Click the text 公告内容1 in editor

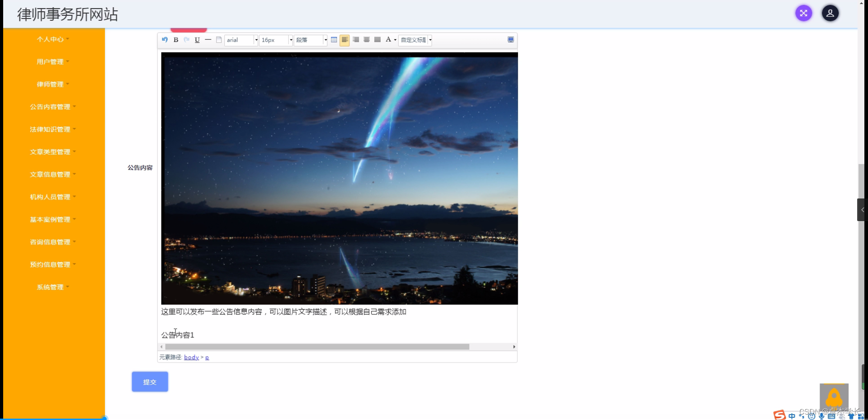[178, 335]
